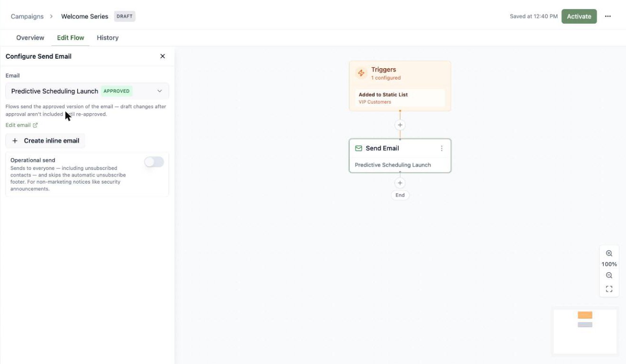
Task: Click Create inline email button
Action: tap(45, 141)
